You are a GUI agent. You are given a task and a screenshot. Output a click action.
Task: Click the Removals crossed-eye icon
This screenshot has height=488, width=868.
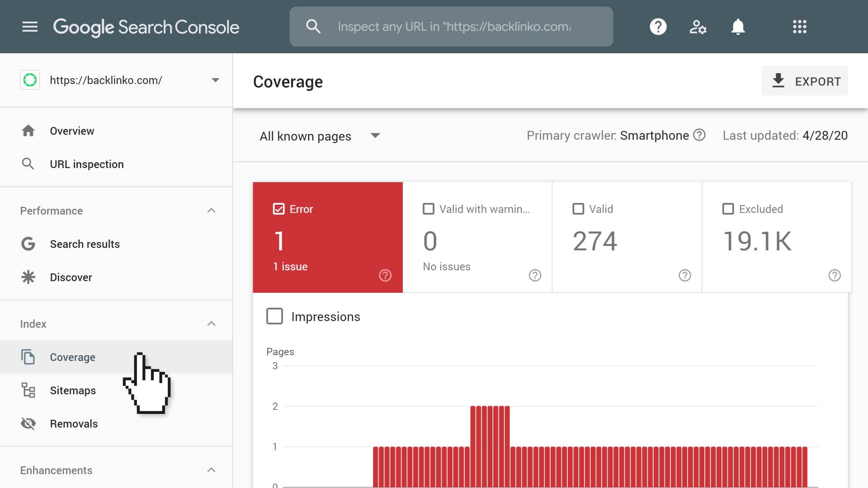(28, 423)
